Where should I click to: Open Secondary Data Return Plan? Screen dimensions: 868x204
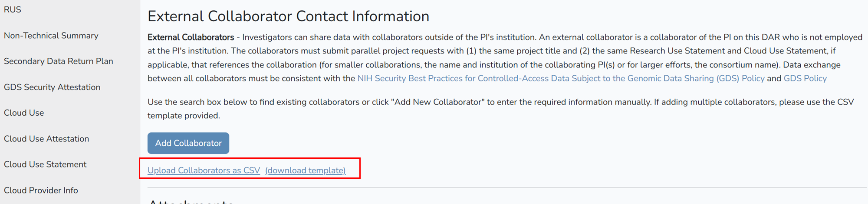point(59,61)
